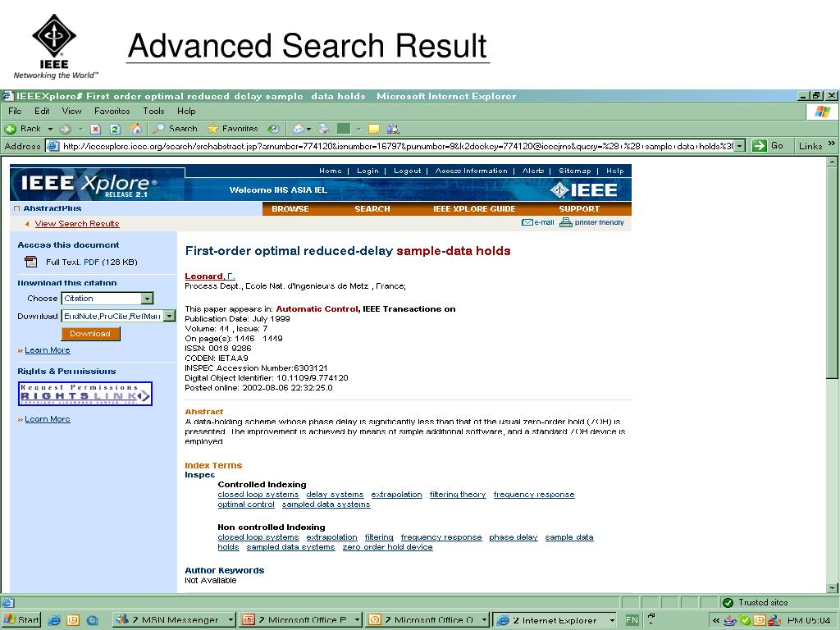Click the green Edit toolbar icon
This screenshot has width=840, height=630.
344,129
